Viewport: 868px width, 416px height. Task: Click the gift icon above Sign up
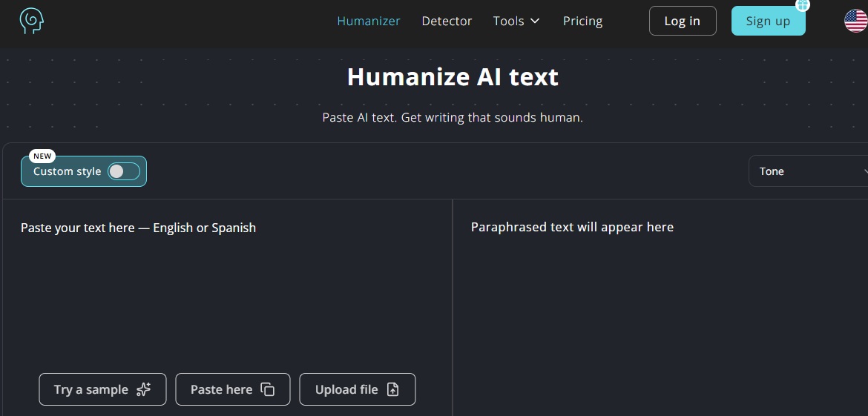pyautogui.click(x=802, y=5)
